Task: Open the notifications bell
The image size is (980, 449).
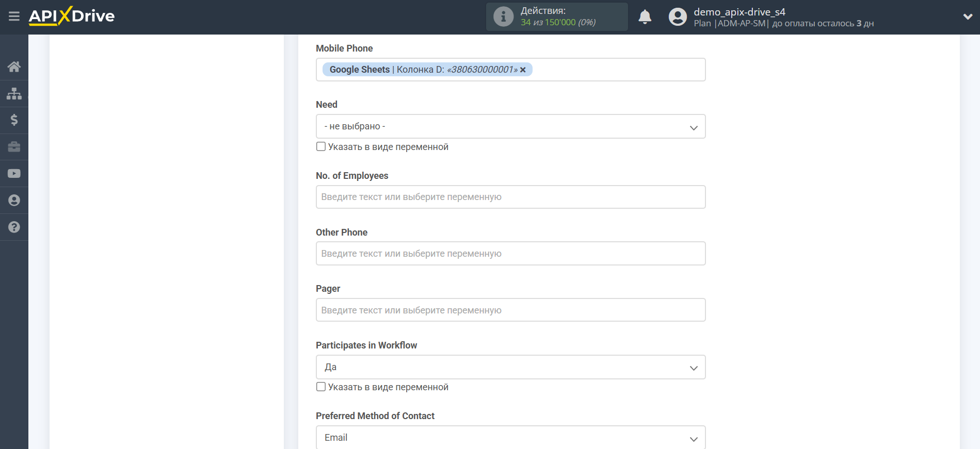Action: (x=645, y=17)
